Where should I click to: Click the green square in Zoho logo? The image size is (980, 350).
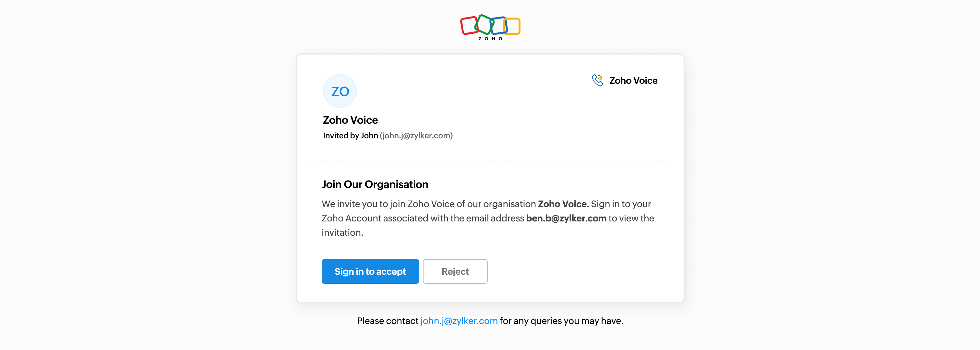(484, 24)
